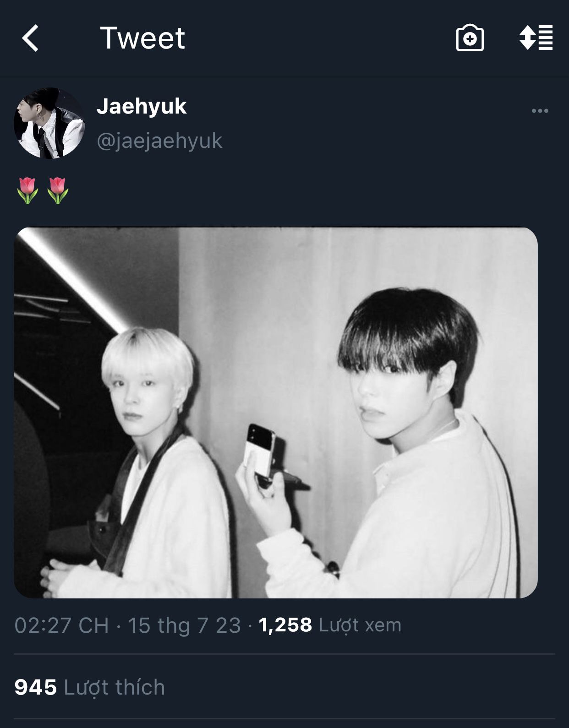Open the camera plus icon
Image resolution: width=569 pixels, height=728 pixels.
(x=470, y=38)
